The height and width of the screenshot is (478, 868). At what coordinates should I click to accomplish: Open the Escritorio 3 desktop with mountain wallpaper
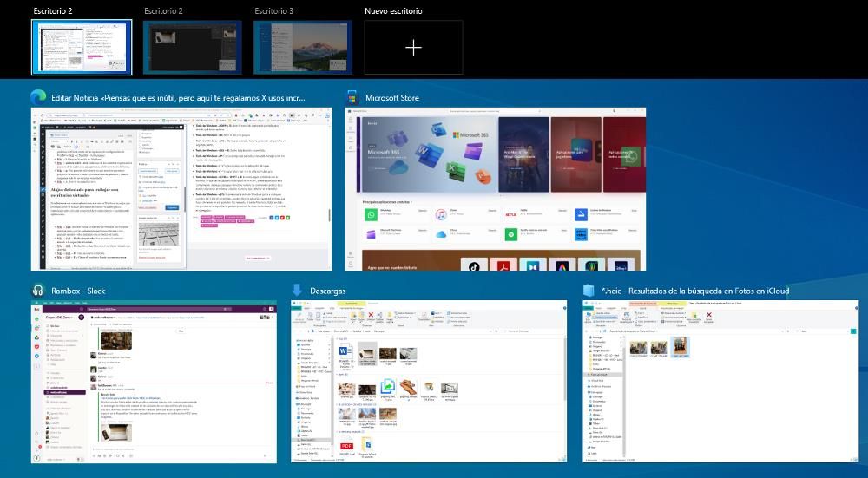303,48
